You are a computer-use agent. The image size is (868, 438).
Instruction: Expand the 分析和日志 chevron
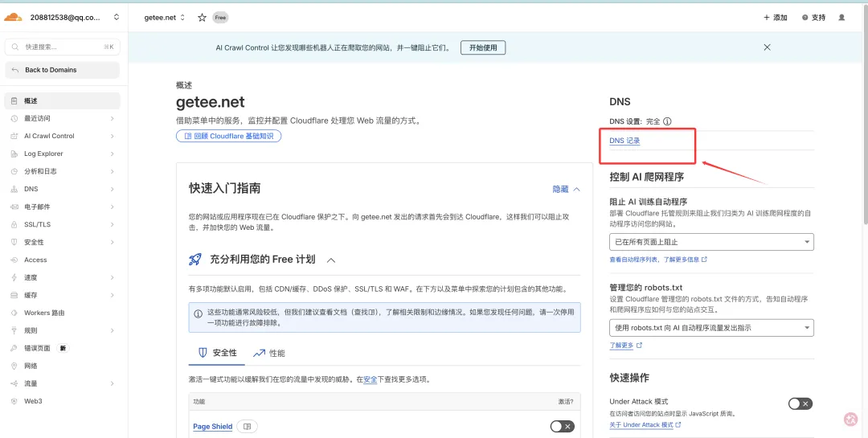(112, 172)
